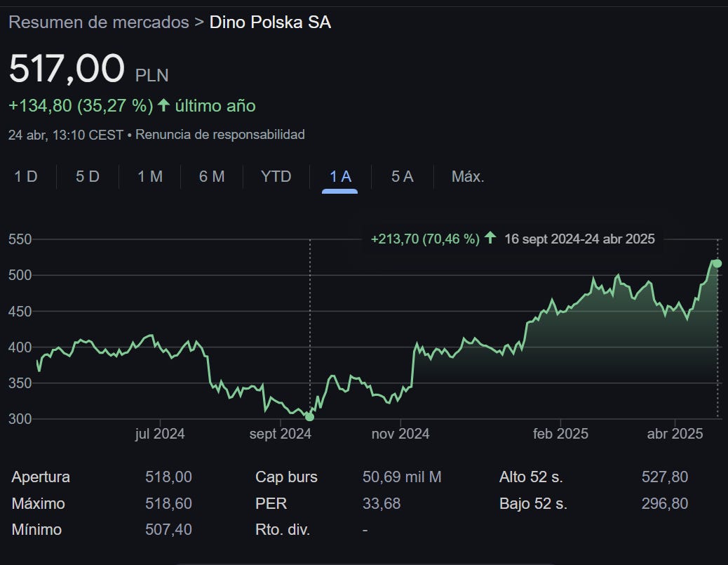Select the 1 D time range tab
Viewport: 728px width, 565px height.
pyautogui.click(x=25, y=177)
